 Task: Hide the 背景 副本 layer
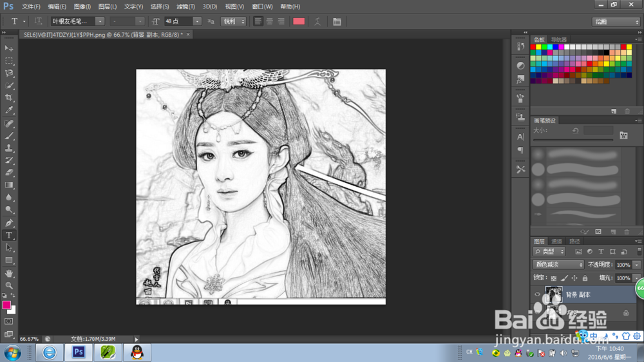(537, 294)
